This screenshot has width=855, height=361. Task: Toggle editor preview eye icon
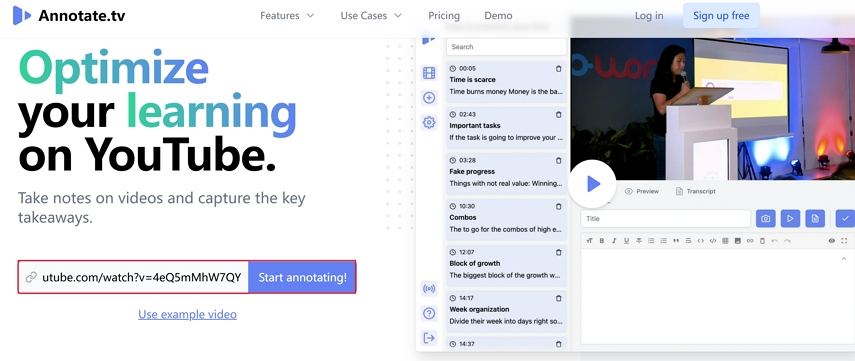tap(832, 240)
